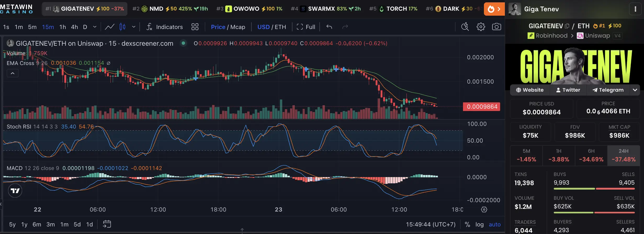Image resolution: width=644 pixels, height=234 pixels.
Task: Open the Telegram link
Action: (608, 90)
